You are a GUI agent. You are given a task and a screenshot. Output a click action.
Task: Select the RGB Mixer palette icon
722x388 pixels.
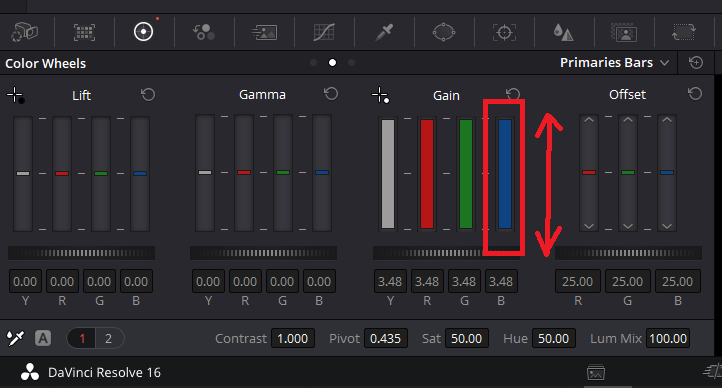204,32
